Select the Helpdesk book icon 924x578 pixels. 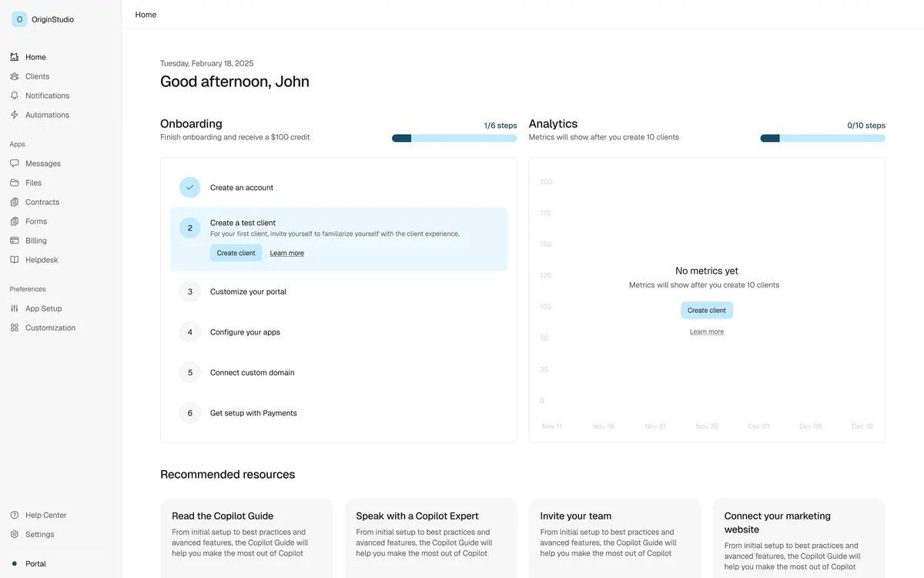click(x=13, y=258)
